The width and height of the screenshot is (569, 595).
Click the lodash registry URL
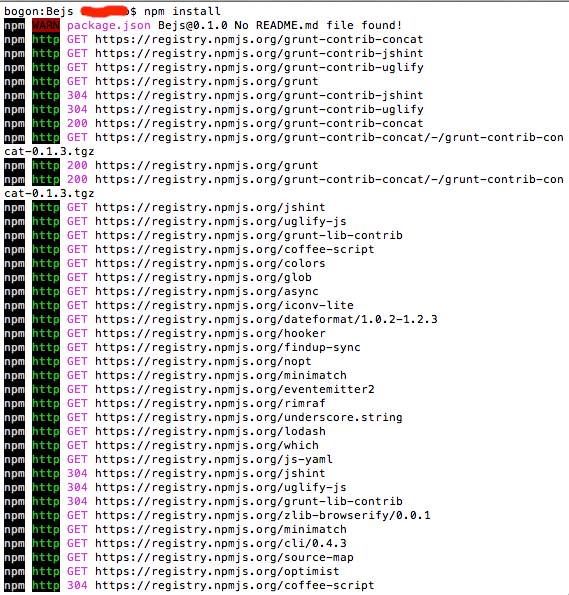pos(210,431)
